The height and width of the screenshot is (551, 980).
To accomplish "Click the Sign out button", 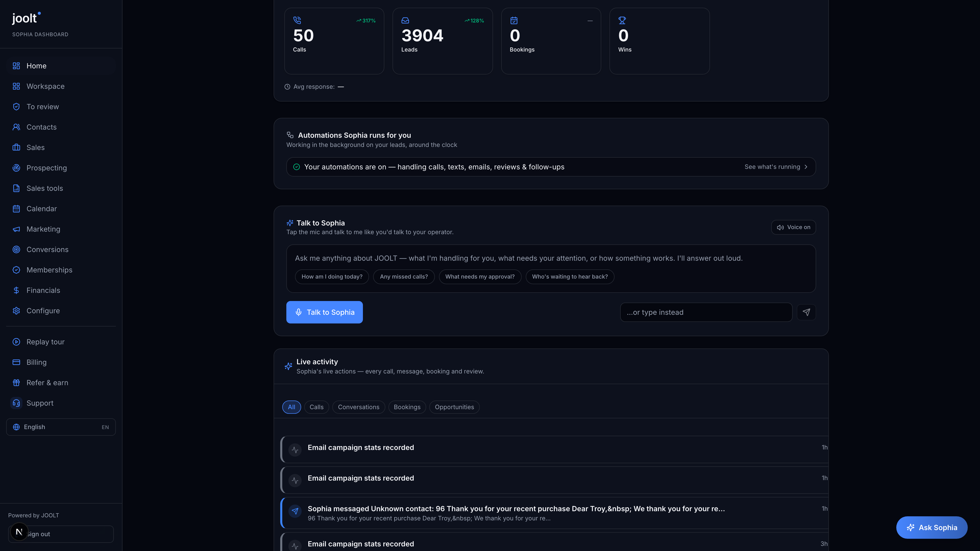I will pos(61,534).
